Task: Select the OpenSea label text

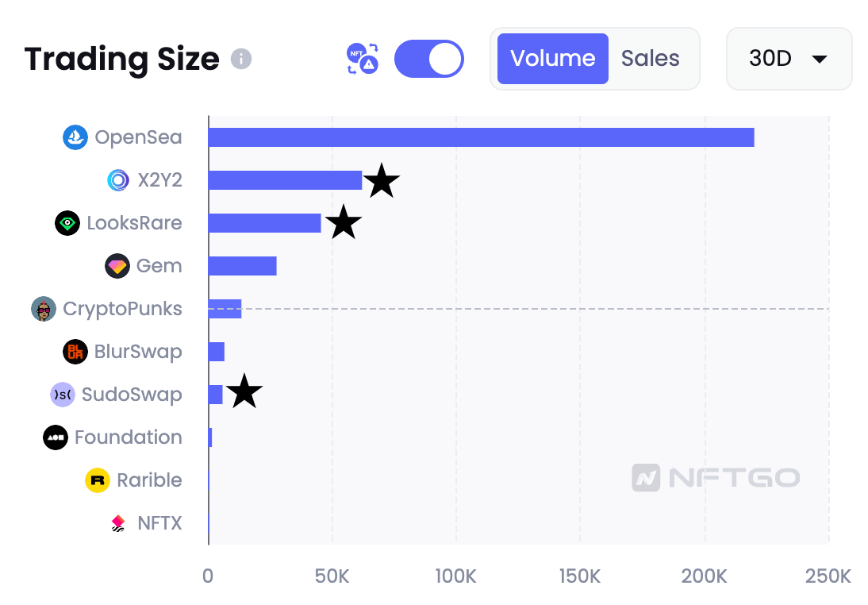Action: 138,137
